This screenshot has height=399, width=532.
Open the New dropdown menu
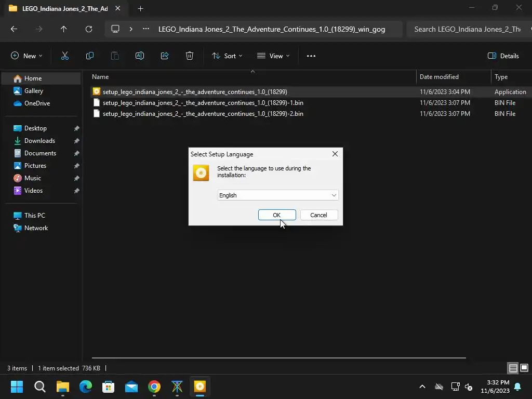(26, 56)
